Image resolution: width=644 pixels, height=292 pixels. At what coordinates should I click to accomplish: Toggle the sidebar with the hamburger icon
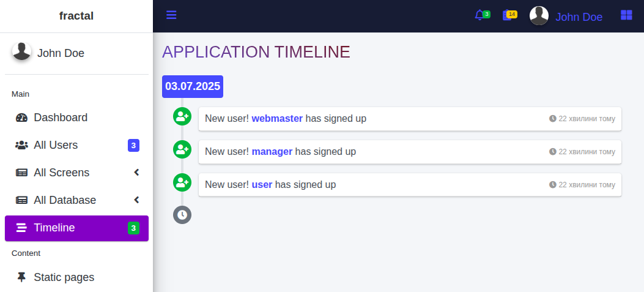171,15
